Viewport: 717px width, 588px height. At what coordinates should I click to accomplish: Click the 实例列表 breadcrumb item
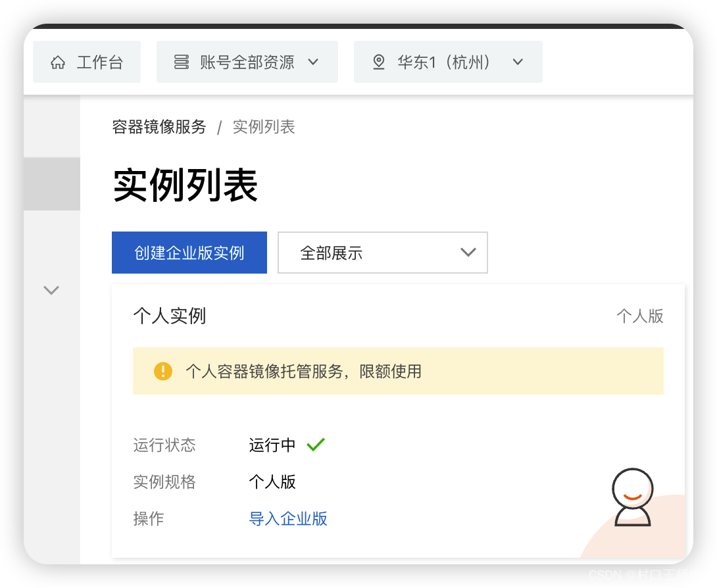click(264, 127)
